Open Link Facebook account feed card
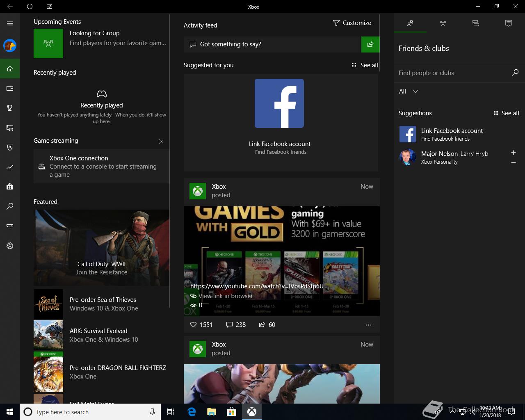 coord(281,122)
